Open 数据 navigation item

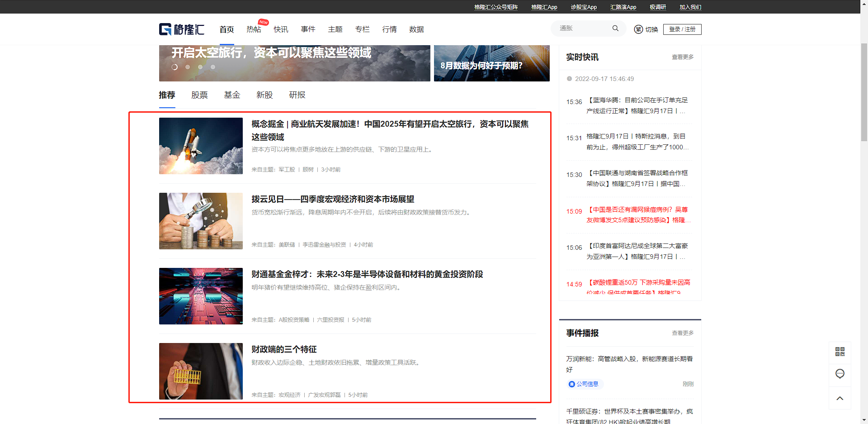pos(416,29)
